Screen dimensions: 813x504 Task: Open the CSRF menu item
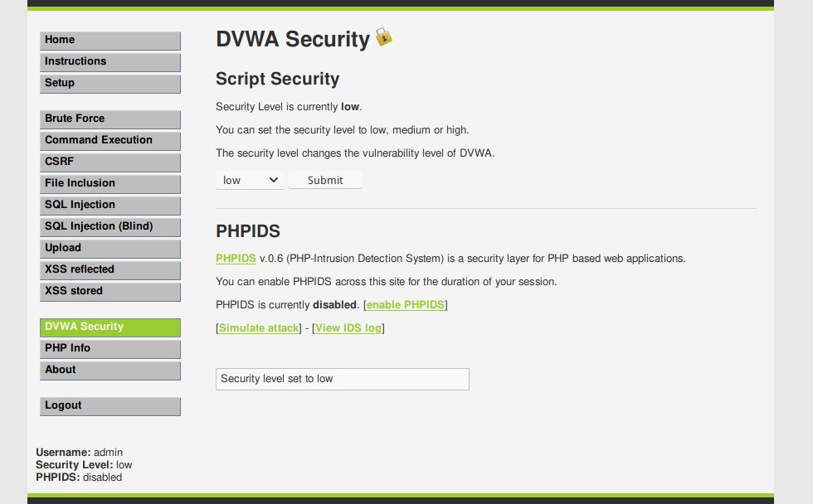tap(110, 162)
